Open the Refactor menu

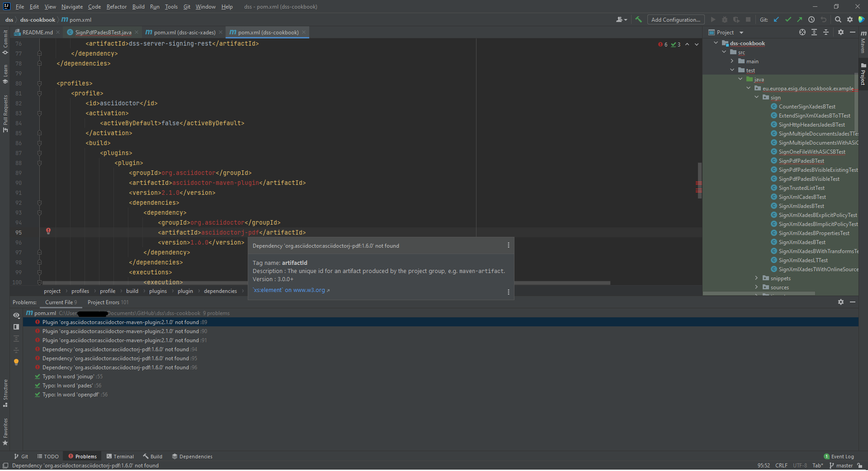point(116,7)
